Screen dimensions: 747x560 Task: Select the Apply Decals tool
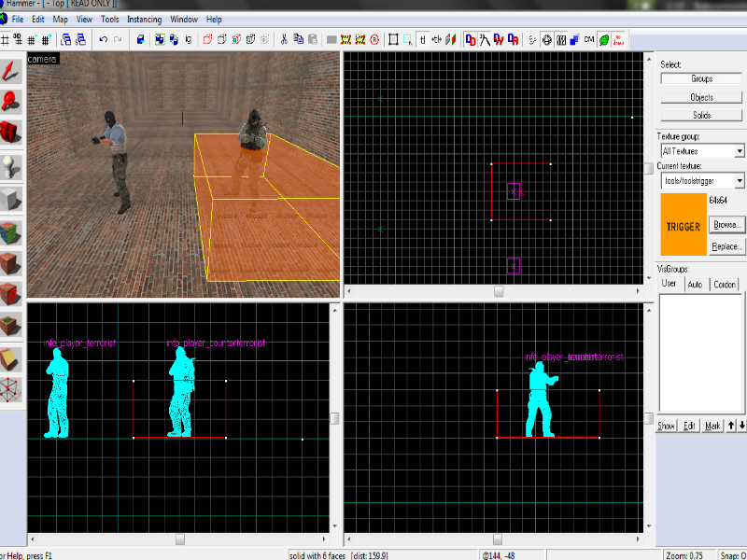[10, 294]
